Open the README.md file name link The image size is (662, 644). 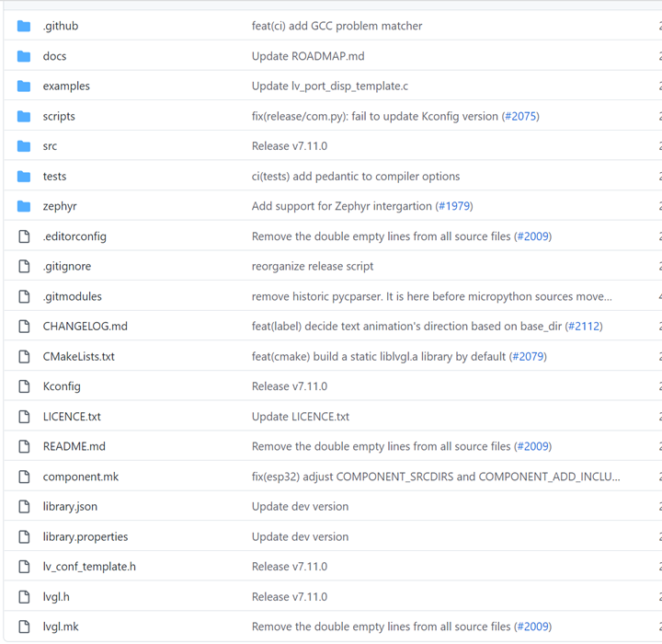click(x=74, y=446)
